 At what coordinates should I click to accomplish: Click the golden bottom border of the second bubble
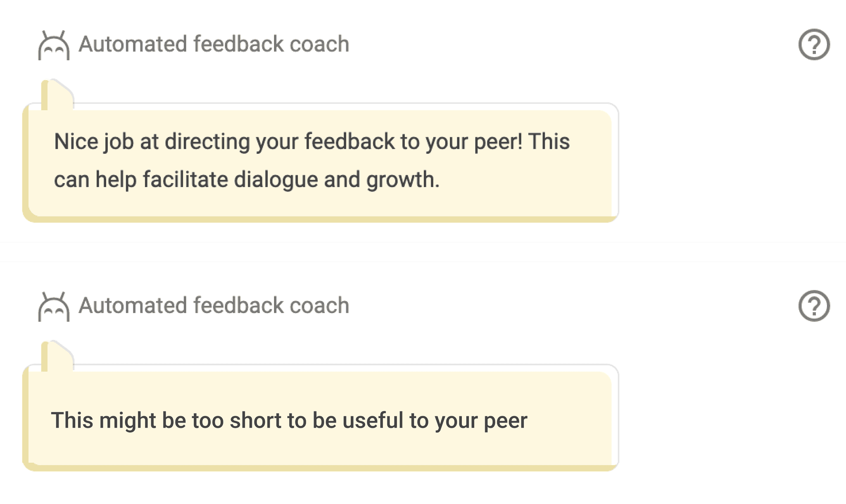(321, 468)
